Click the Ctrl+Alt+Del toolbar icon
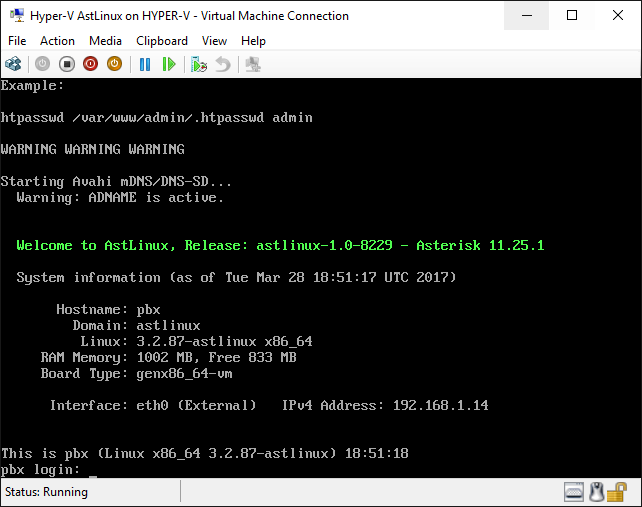 tap(13, 64)
